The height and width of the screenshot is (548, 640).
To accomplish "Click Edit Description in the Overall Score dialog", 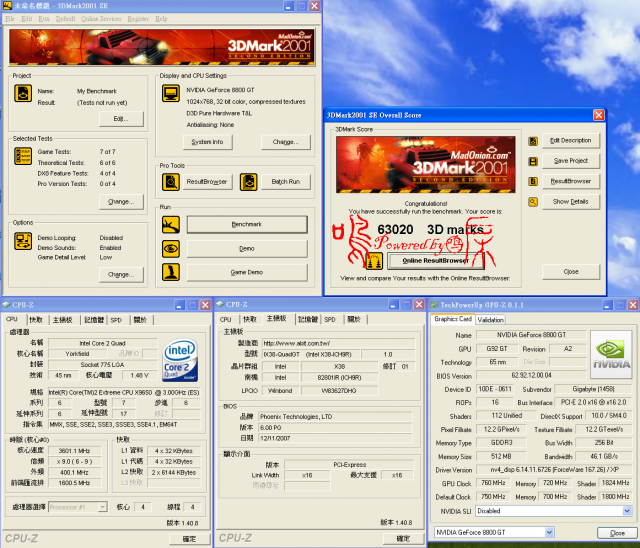I will click(571, 141).
